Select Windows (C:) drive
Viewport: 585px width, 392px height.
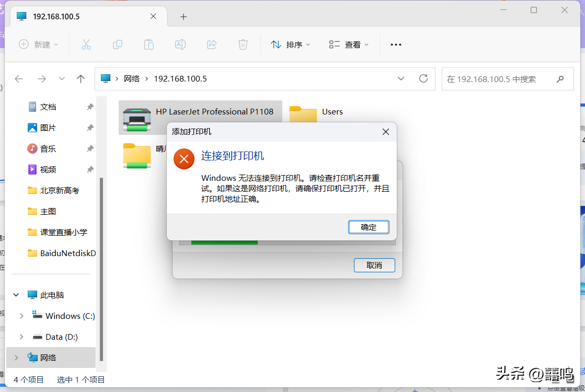70,316
